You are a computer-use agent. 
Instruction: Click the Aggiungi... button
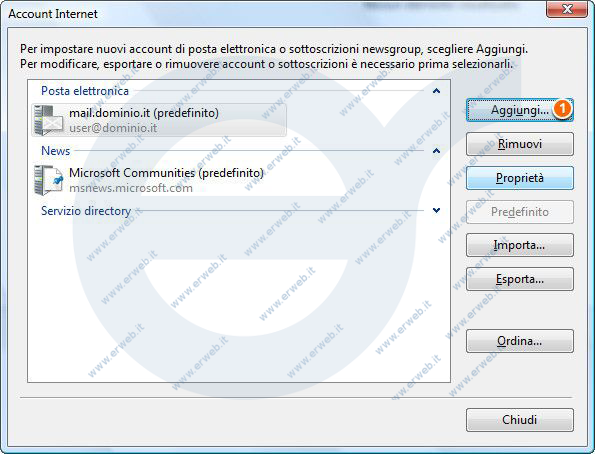[519, 110]
